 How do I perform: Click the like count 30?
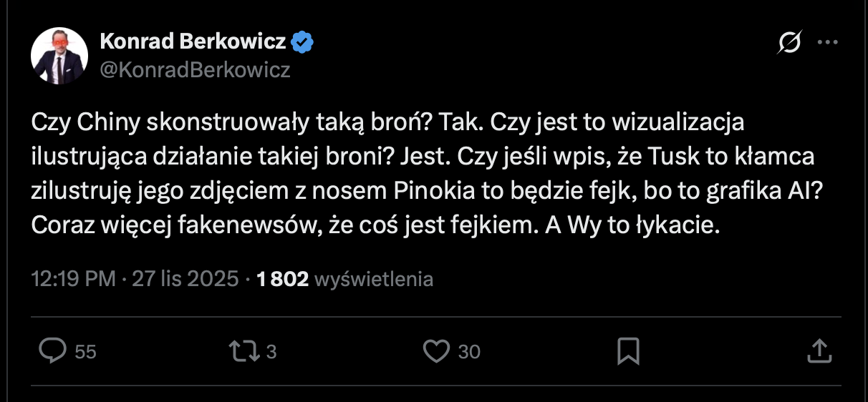pyautogui.click(x=469, y=352)
